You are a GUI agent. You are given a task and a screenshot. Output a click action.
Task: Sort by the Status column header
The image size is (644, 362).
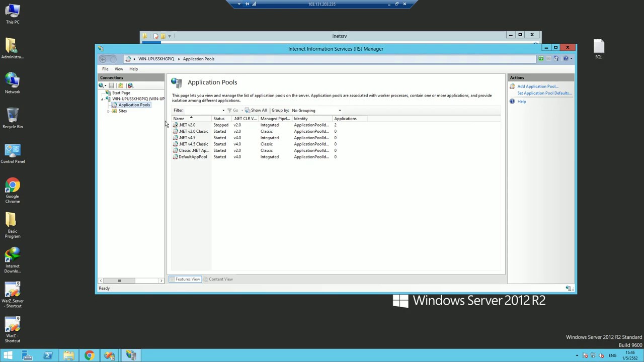pos(222,119)
